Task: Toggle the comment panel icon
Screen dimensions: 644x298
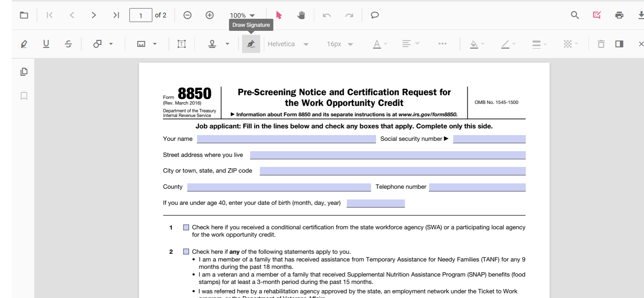Action: click(619, 44)
